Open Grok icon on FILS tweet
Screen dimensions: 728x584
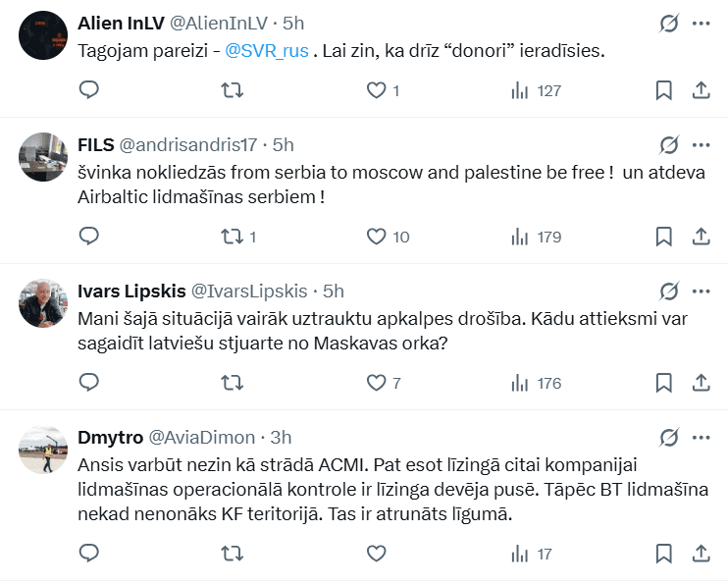(x=669, y=144)
